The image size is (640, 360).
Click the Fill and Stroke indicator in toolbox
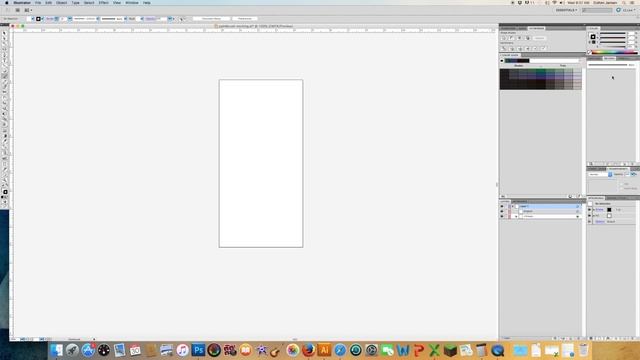pos(5,191)
